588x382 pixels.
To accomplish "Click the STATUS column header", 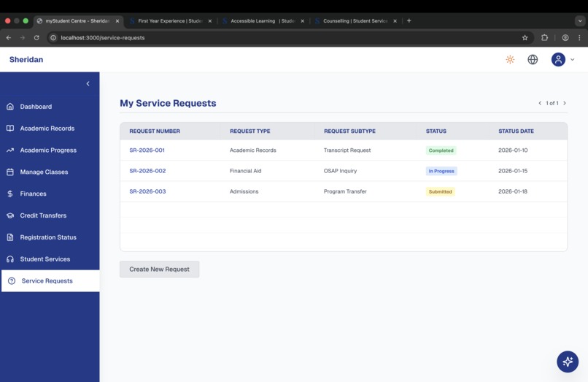I will click(x=436, y=131).
